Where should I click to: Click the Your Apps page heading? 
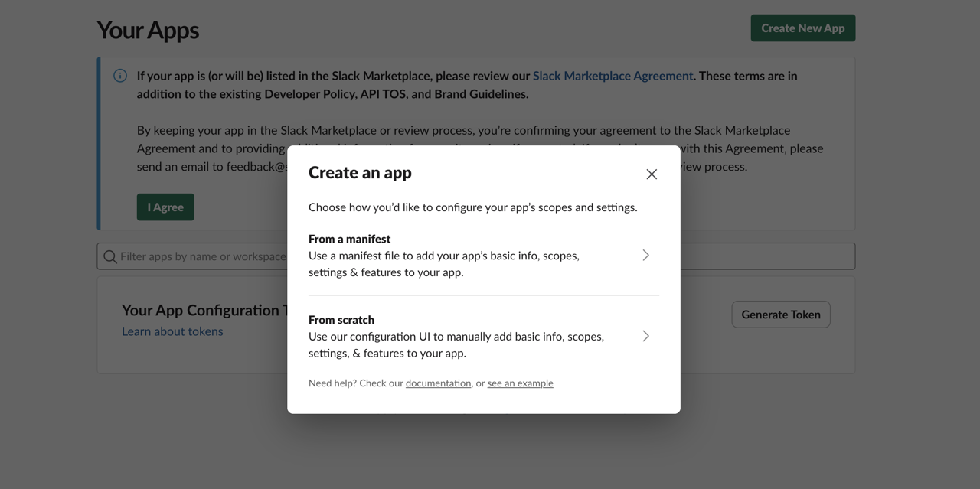coord(148,30)
